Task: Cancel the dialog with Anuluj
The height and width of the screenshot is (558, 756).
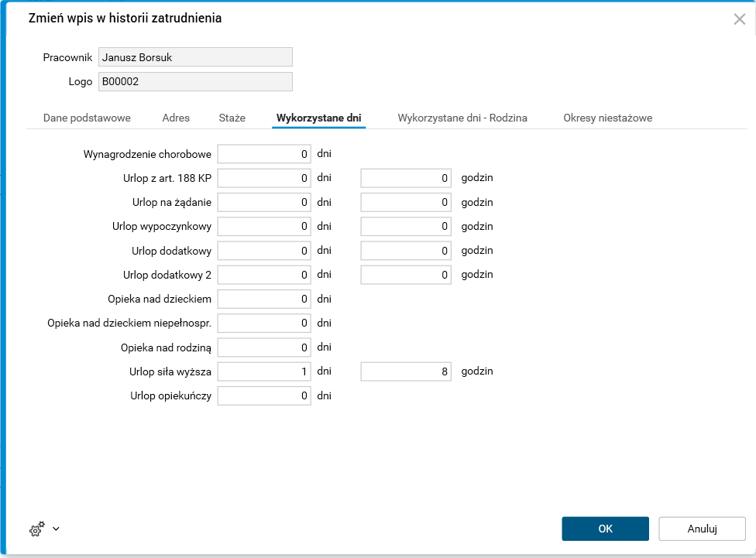Action: pyautogui.click(x=701, y=529)
